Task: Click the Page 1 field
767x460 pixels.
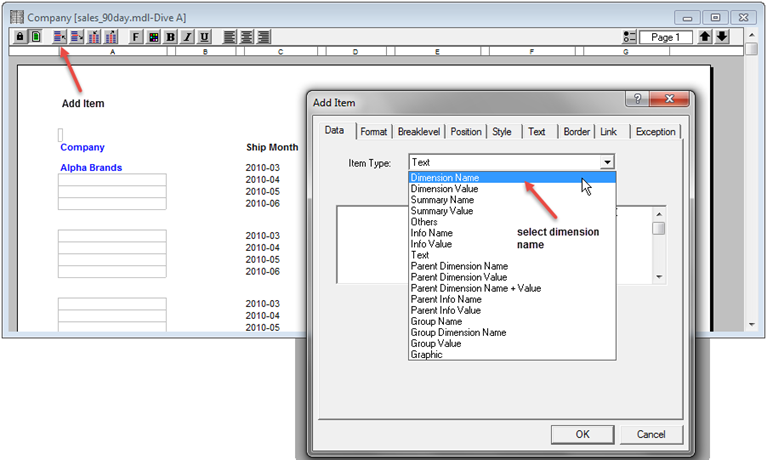Action: click(x=665, y=37)
